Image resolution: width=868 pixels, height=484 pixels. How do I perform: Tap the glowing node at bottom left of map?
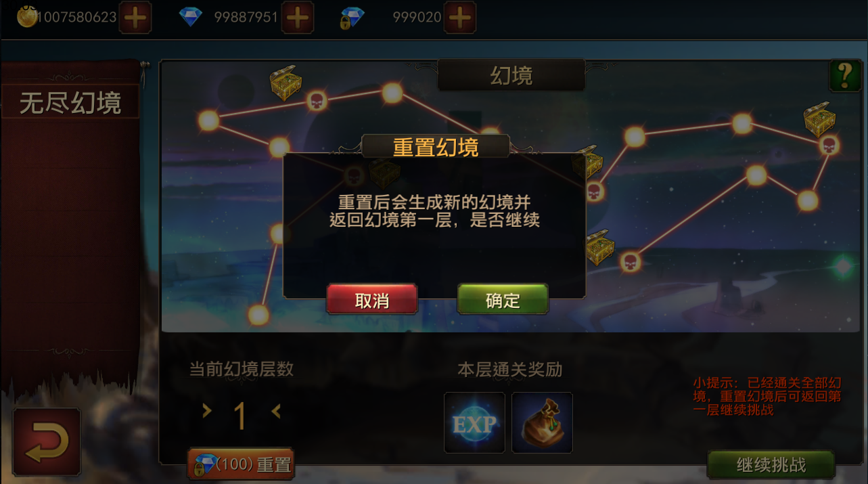[x=258, y=314]
